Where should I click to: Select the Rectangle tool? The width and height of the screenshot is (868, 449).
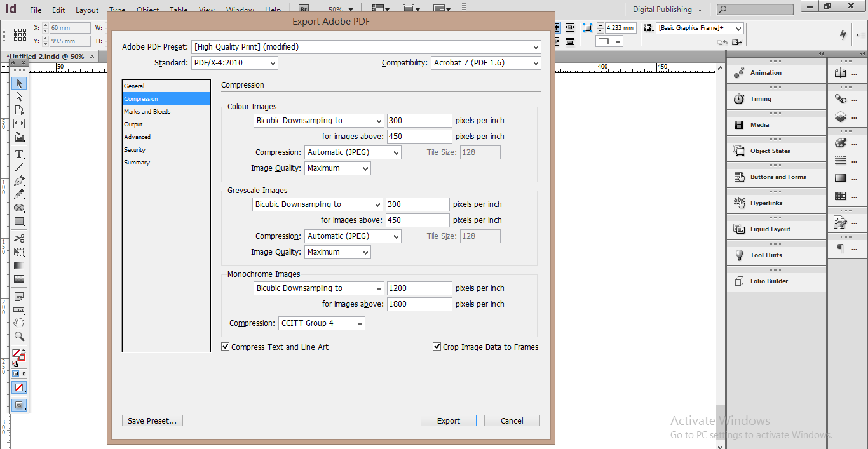click(x=19, y=221)
